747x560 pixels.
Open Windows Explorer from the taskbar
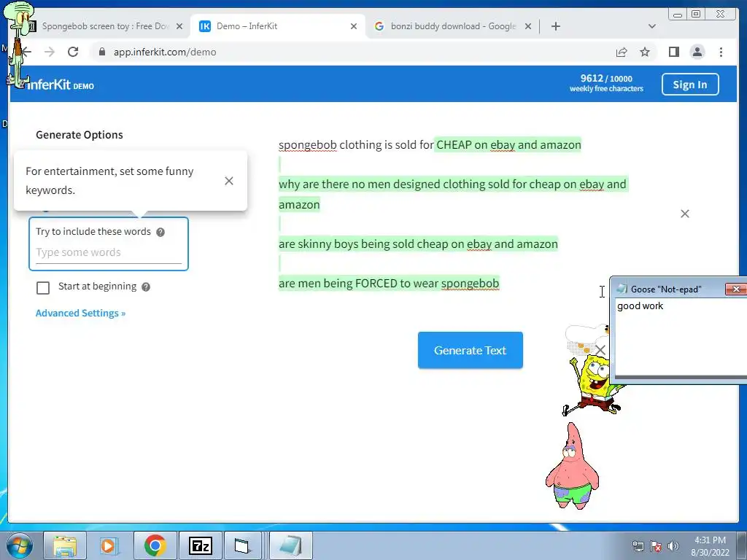click(x=65, y=545)
